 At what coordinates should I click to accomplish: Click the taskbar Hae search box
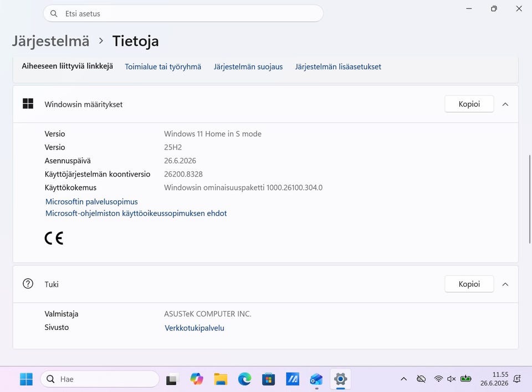[x=100, y=379]
